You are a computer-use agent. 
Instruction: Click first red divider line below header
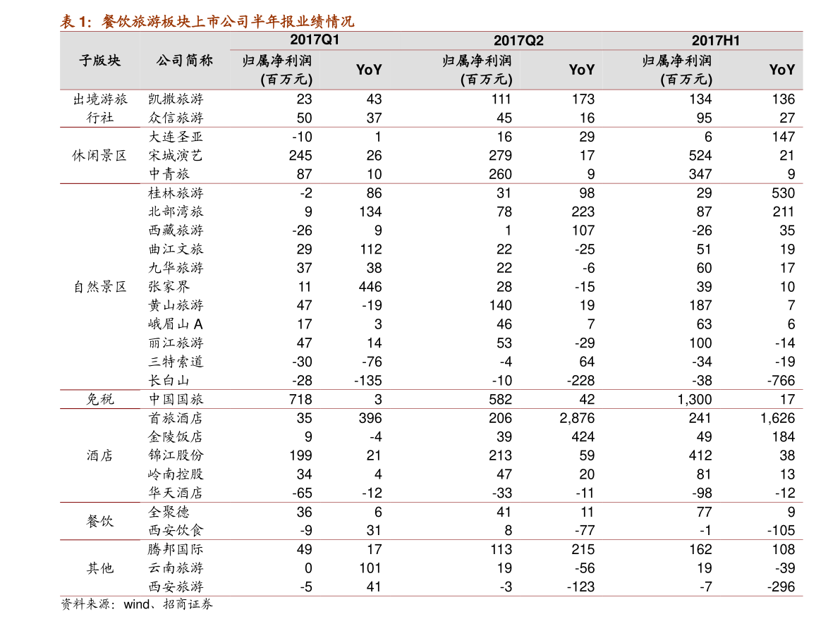pos(431,127)
